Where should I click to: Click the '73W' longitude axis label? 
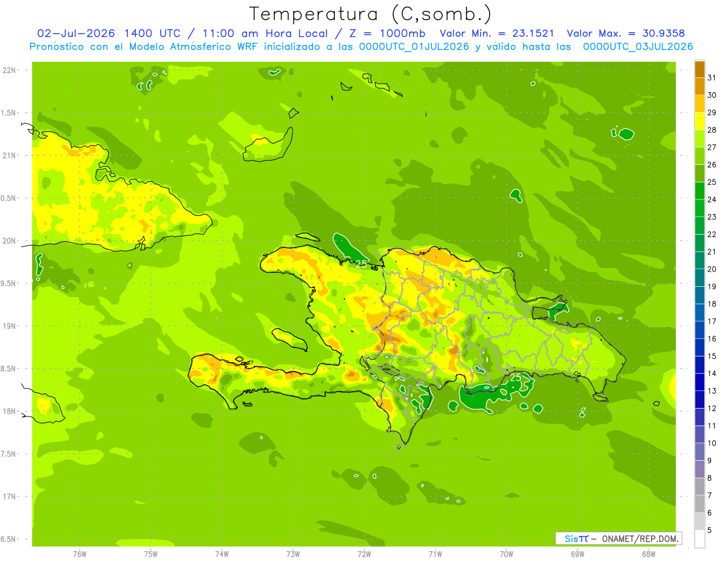point(293,554)
